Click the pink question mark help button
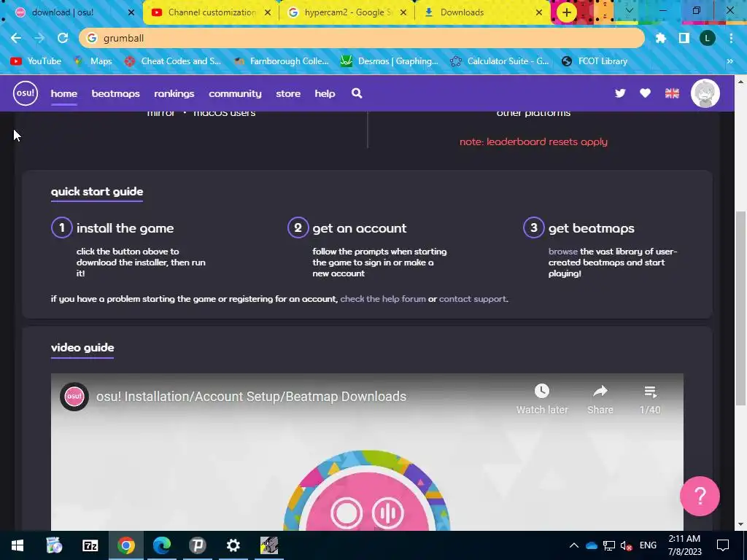This screenshot has width=747, height=560. 700,496
